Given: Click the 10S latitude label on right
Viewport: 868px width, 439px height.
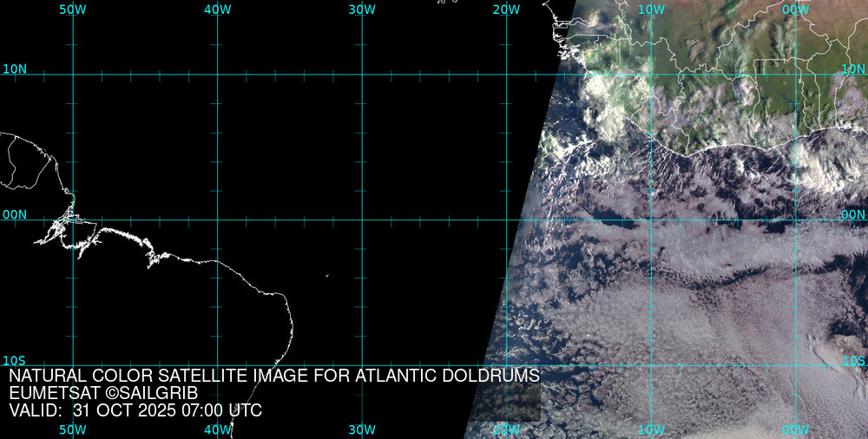Looking at the screenshot, I should tap(853, 360).
